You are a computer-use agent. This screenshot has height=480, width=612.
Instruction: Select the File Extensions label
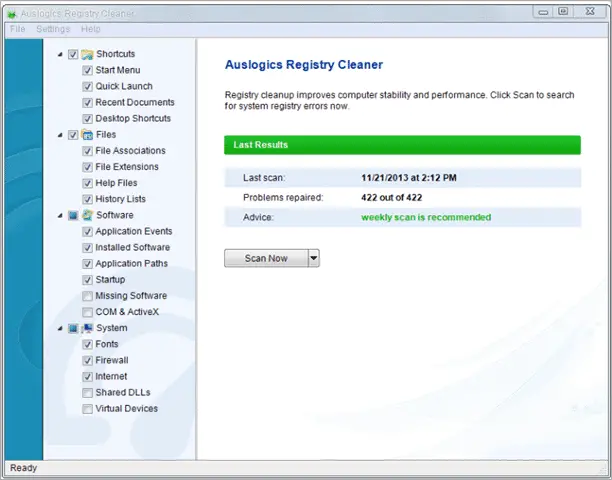tap(127, 167)
